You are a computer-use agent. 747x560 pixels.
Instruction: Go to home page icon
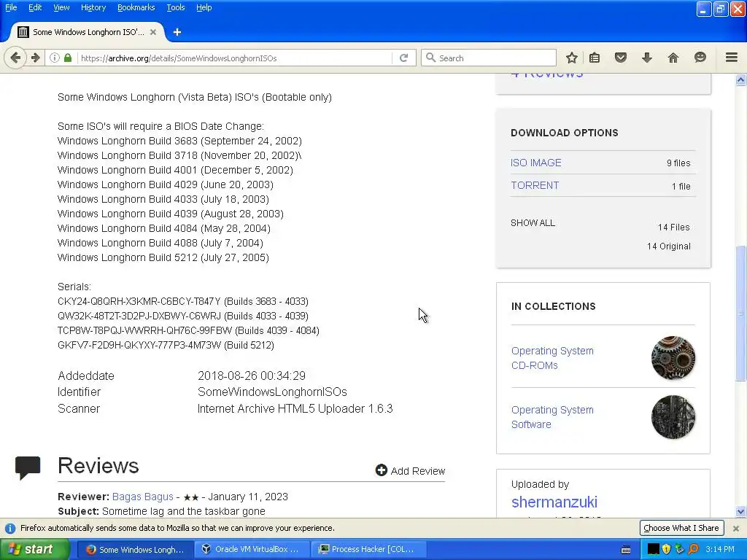(x=673, y=58)
